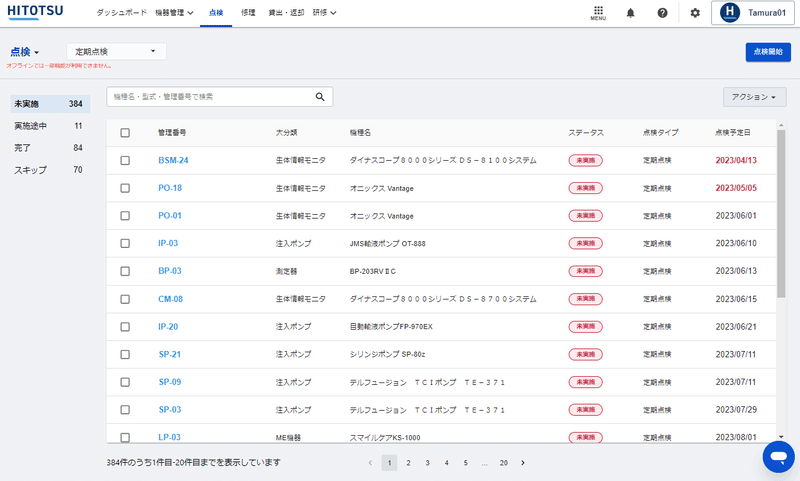The image size is (800, 481).
Task: Open the MENU grid icon
Action: pyautogui.click(x=598, y=13)
